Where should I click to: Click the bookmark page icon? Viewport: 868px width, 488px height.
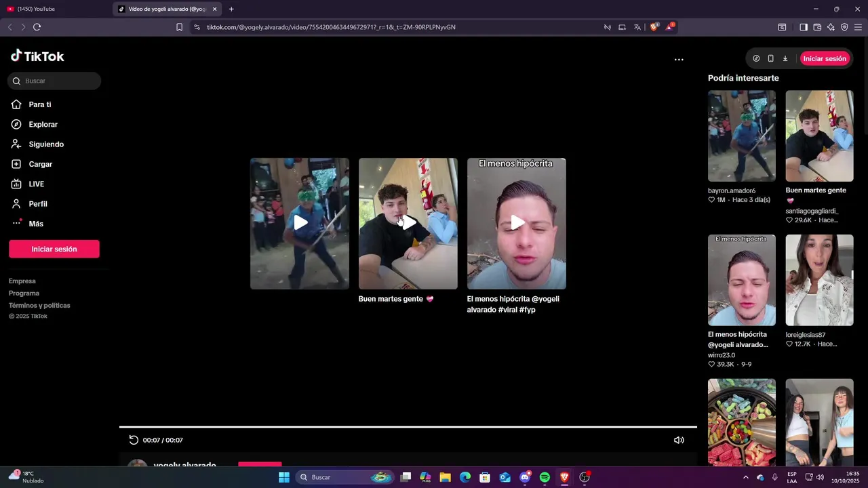pos(179,27)
